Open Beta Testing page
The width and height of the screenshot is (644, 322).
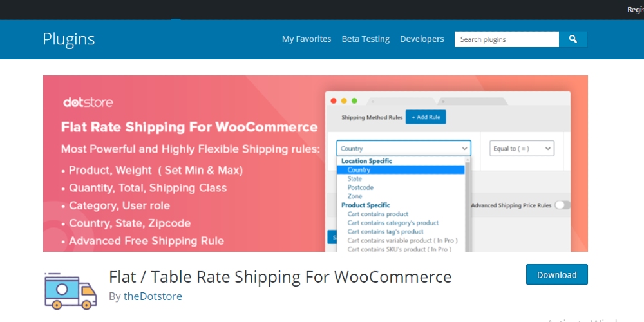click(x=366, y=39)
